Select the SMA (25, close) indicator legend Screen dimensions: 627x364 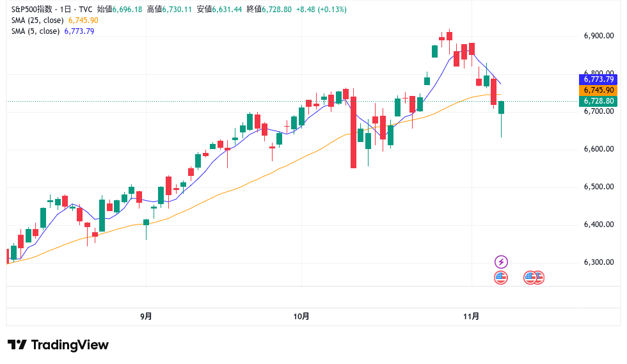37,20
